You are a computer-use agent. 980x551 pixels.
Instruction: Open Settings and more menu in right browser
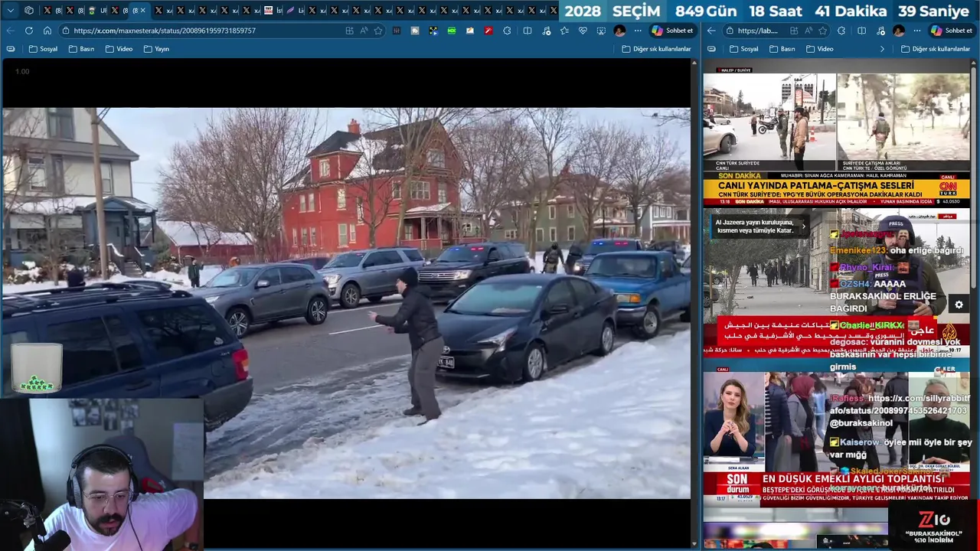917,31
